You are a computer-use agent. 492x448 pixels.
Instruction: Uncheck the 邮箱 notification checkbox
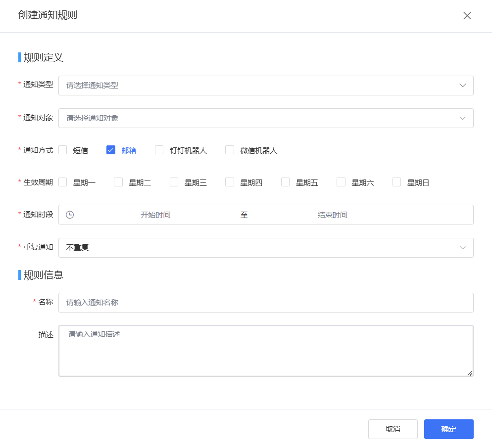[x=111, y=150]
